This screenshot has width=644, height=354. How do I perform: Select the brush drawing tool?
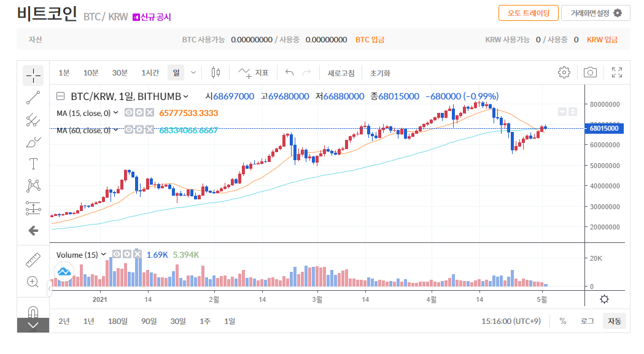pos(33,142)
